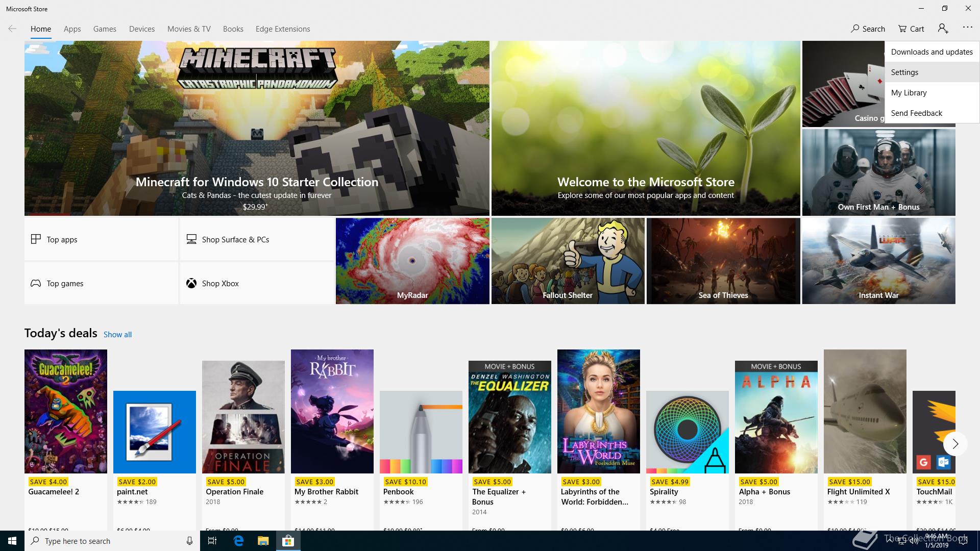This screenshot has height=551, width=980.
Task: Click Show all deals link
Action: tap(117, 334)
